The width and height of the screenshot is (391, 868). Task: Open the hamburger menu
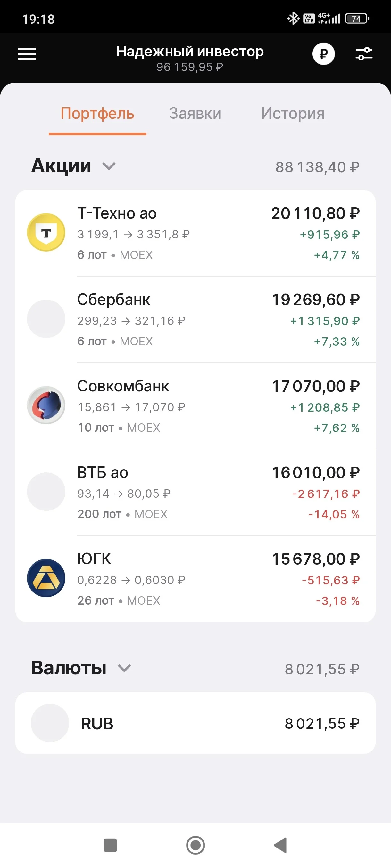[27, 53]
